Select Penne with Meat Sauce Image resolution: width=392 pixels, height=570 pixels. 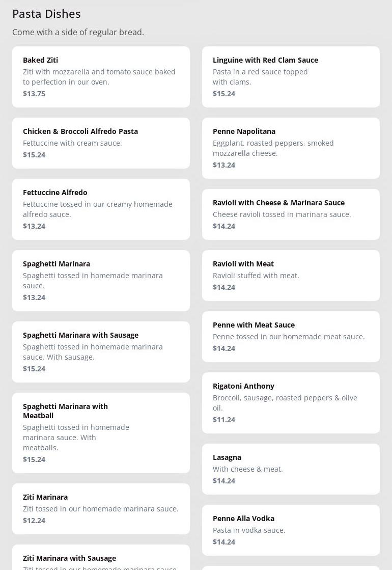pyautogui.click(x=291, y=336)
